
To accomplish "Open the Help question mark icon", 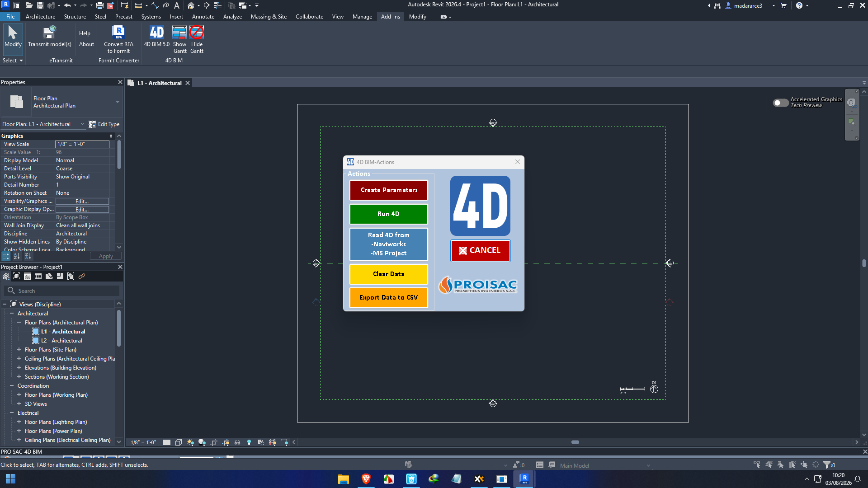I will (799, 5).
